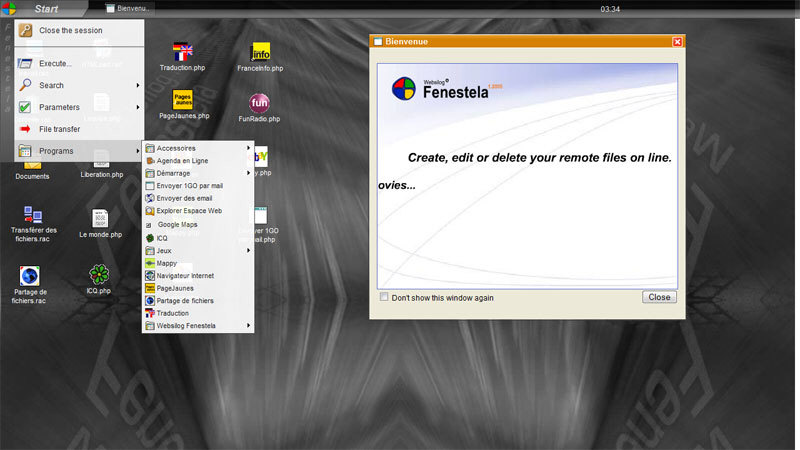Click the Envoyer des email icon in the submenu
800x450 pixels.
pos(149,198)
